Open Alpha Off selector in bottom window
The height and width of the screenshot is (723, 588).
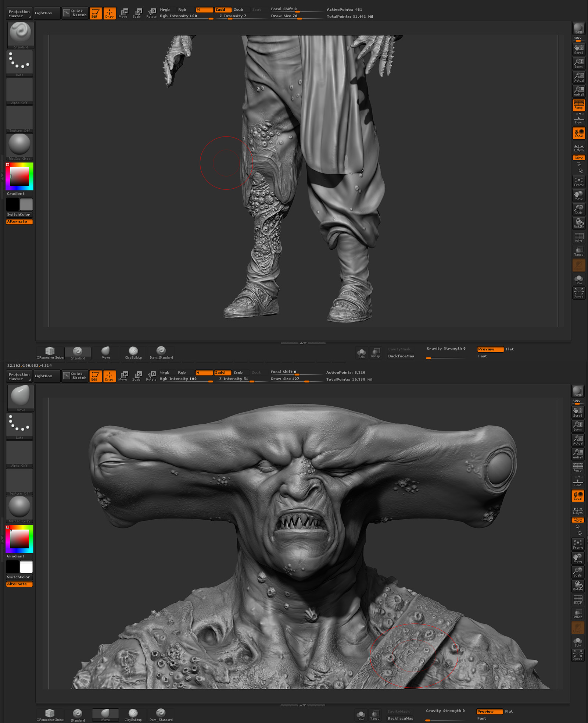[19, 454]
